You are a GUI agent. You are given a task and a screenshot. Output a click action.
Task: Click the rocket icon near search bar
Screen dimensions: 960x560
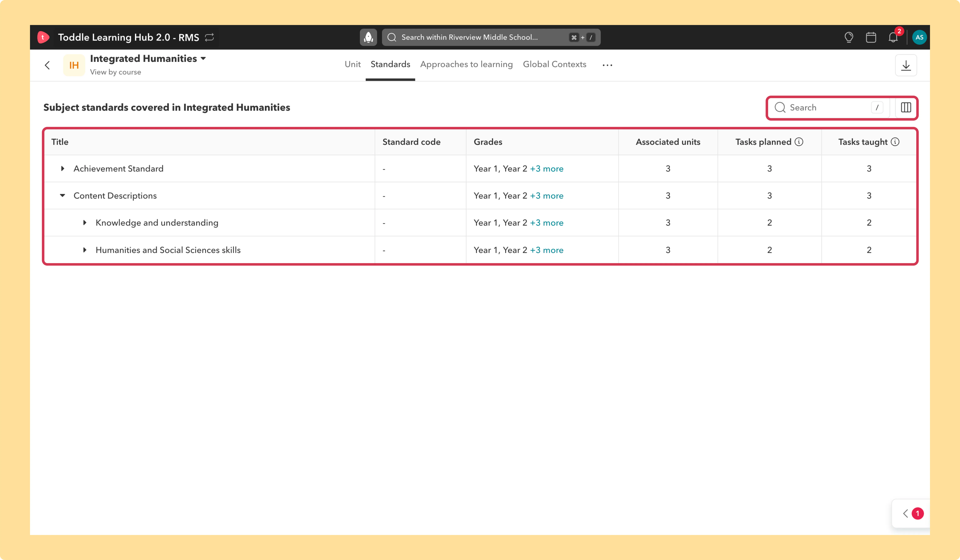click(x=368, y=37)
